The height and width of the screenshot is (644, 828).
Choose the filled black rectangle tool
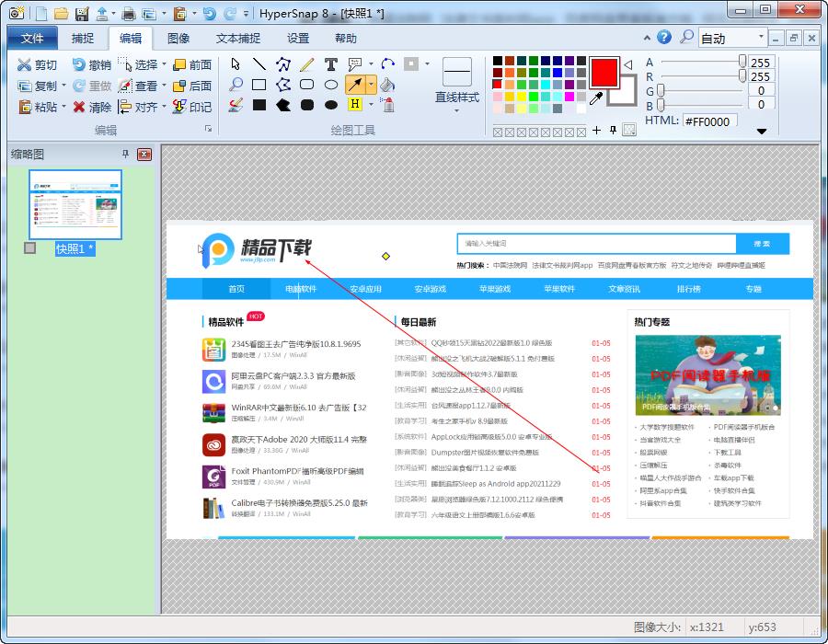coord(259,105)
